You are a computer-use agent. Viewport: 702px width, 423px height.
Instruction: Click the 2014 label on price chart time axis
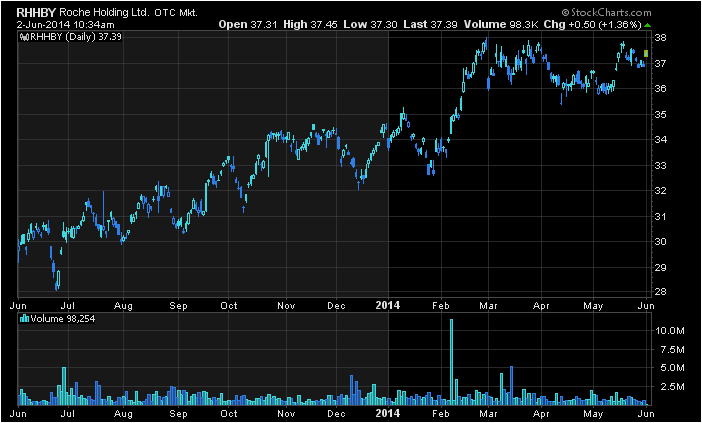click(388, 306)
